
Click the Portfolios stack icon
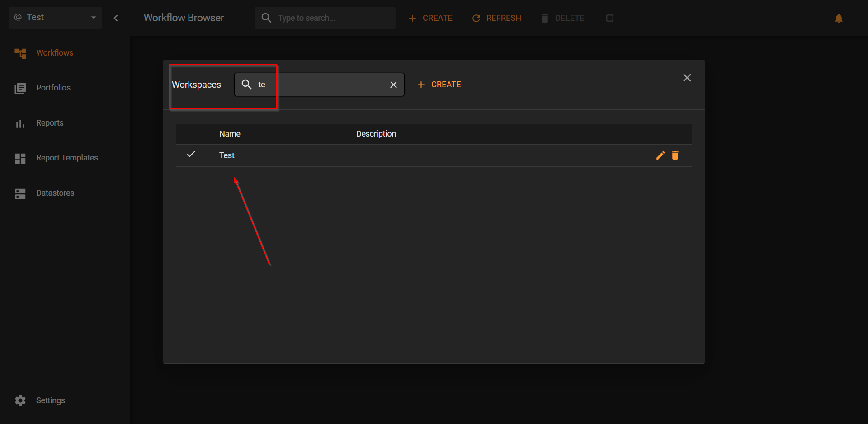[20, 88]
